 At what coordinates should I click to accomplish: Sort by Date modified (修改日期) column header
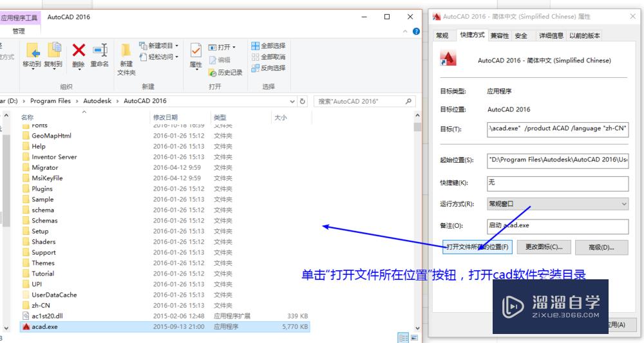pyautogui.click(x=166, y=117)
